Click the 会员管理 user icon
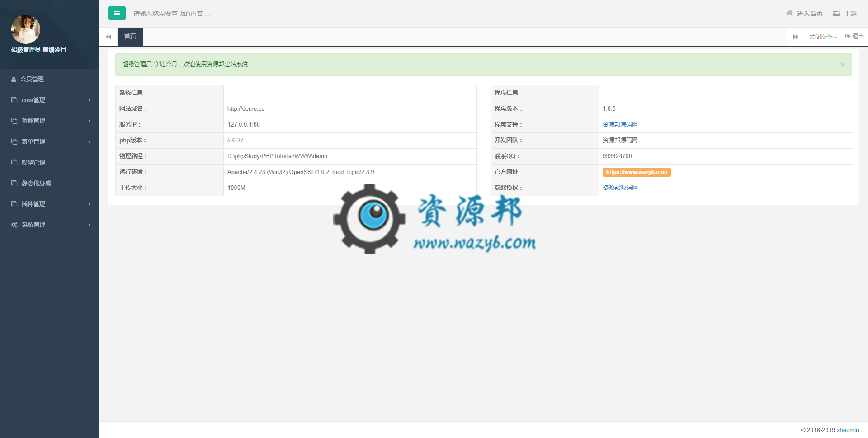This screenshot has height=438, width=868. tap(14, 79)
